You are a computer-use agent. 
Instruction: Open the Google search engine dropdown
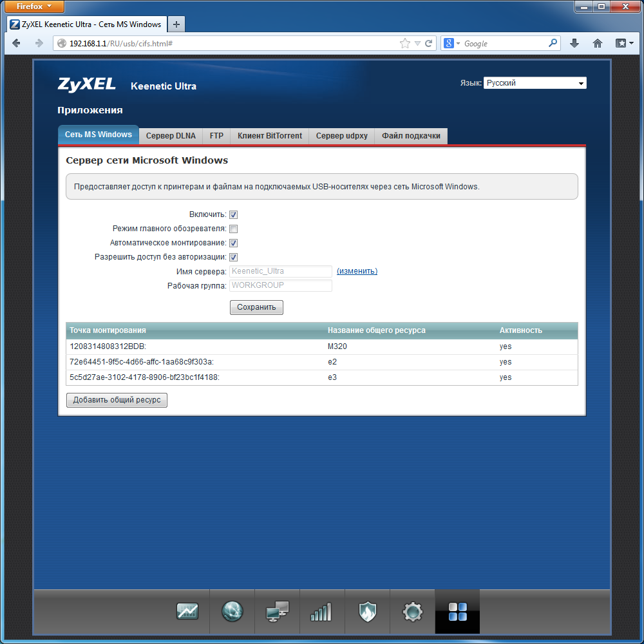[451, 43]
